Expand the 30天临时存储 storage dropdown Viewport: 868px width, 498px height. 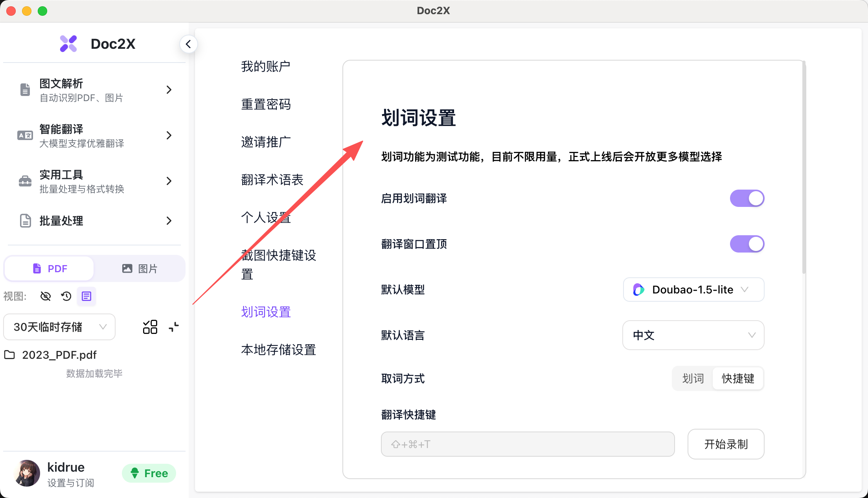[59, 327]
